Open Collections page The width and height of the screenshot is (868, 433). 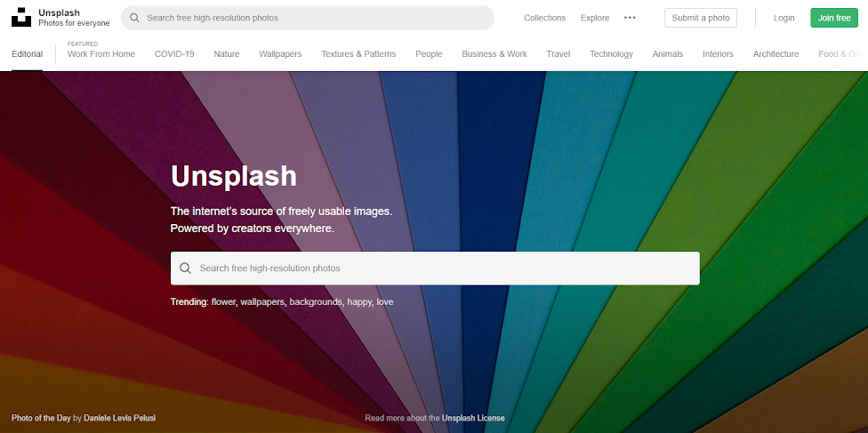(544, 18)
